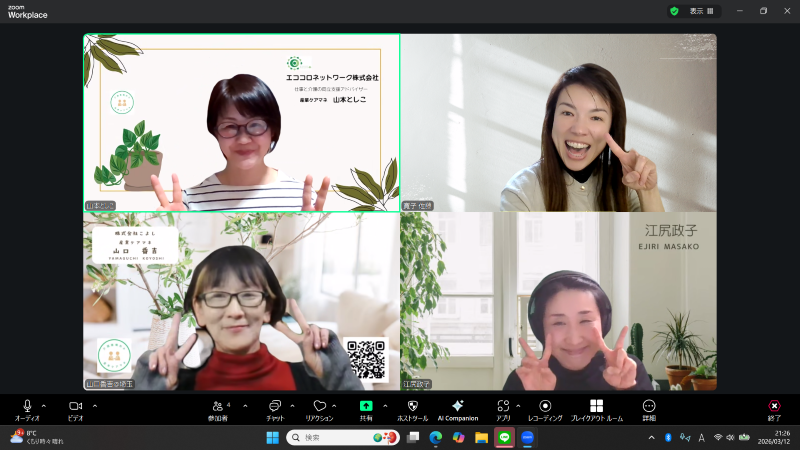
Task: Expand the video options arrow beside ビデオ
Action: 95,406
